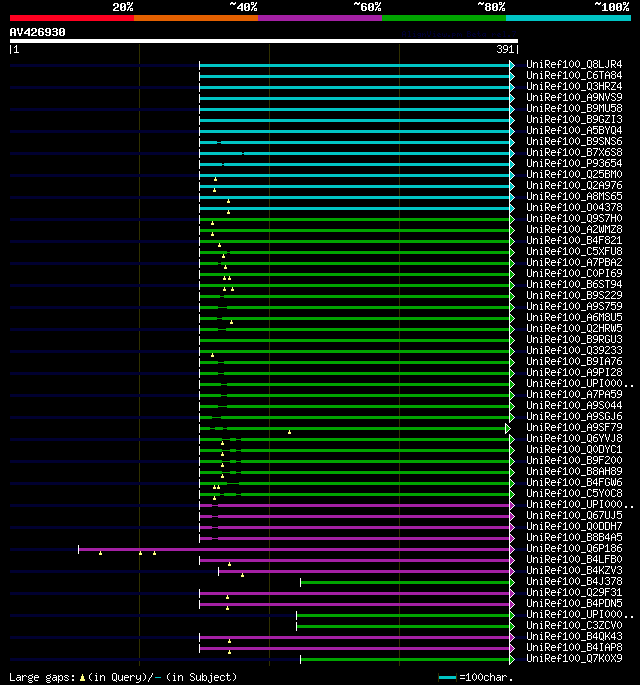Select hit label UniRef100_B4PDN5

(x=574, y=603)
